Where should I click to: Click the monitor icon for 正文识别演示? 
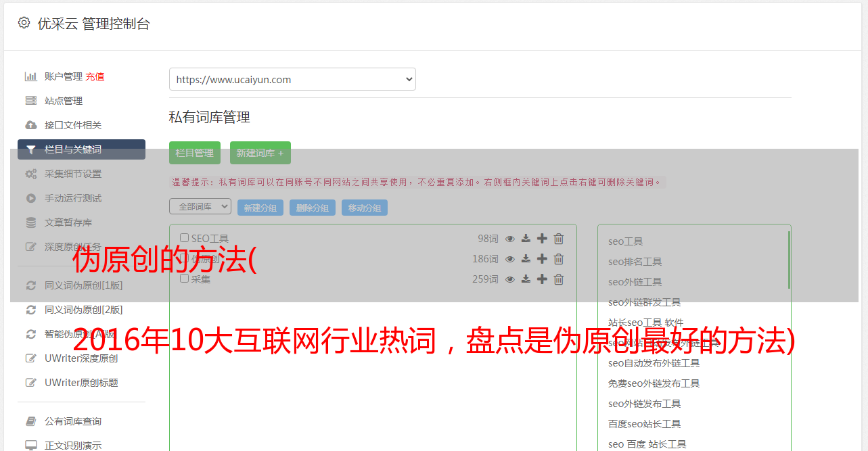31,446
